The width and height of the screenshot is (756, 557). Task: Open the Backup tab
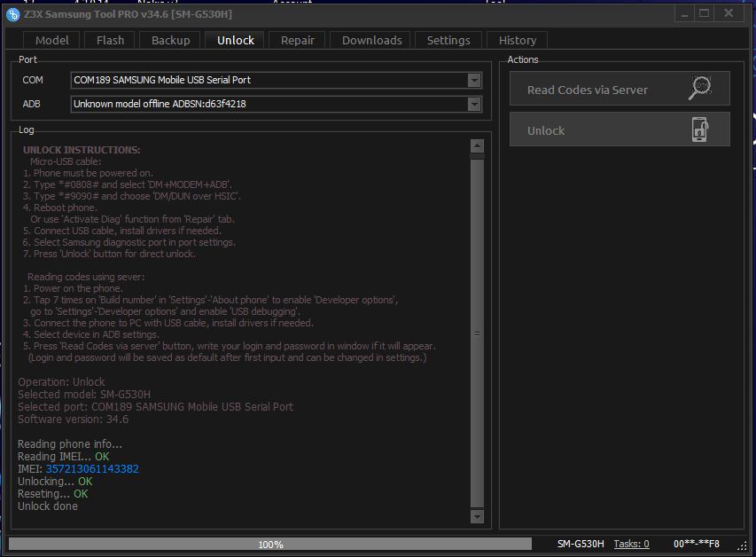(171, 41)
